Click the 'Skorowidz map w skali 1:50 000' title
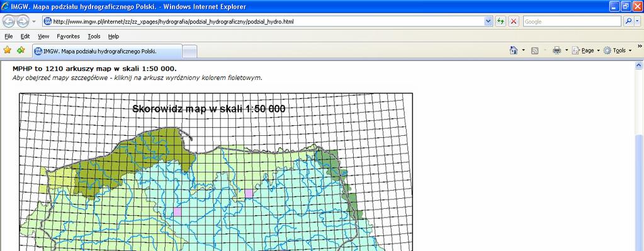The image size is (644, 251). point(208,109)
